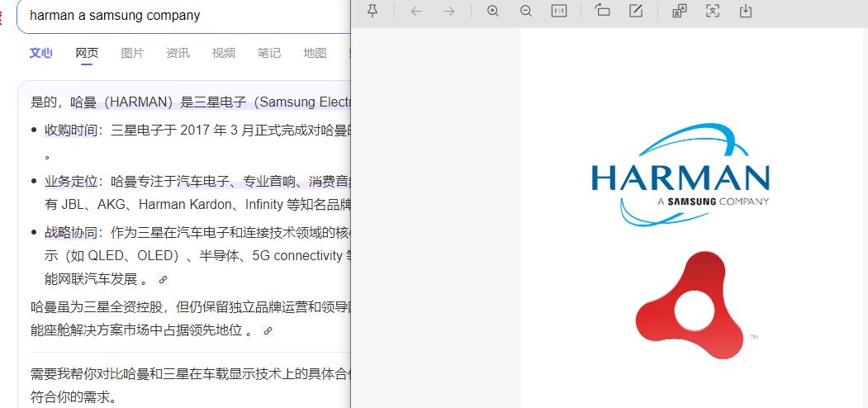
Task: Pin the image viewer window
Action: pyautogui.click(x=372, y=11)
